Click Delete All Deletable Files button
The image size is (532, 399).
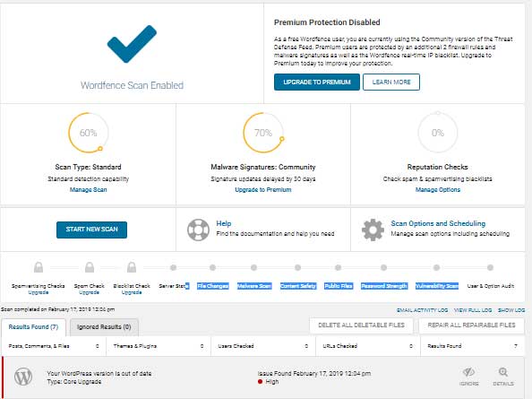361,325
